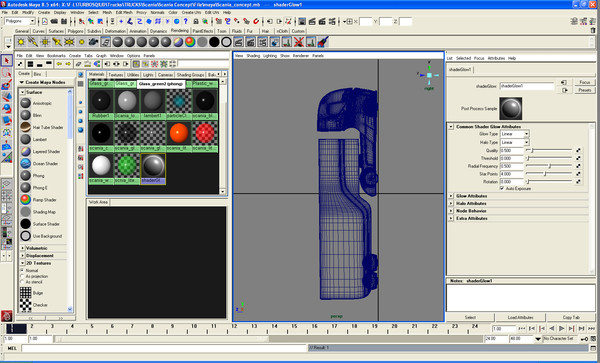Collapse the Surface nodes section
The height and width of the screenshot is (363, 600).
pos(23,92)
